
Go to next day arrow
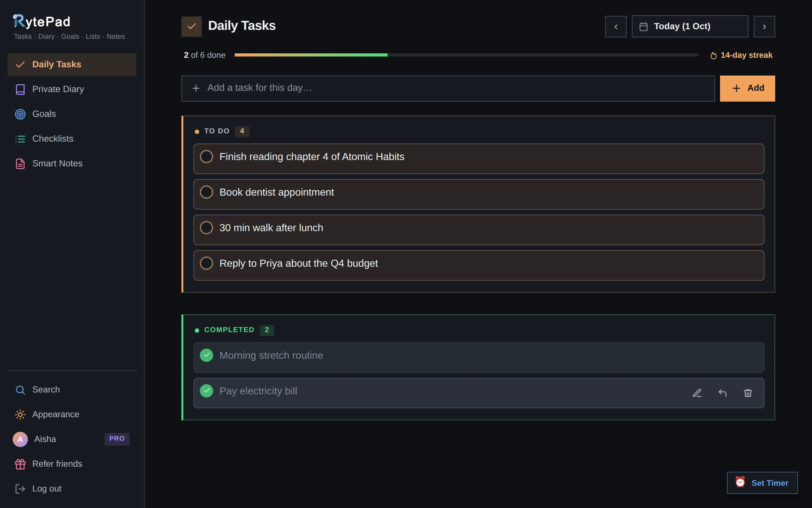764,27
